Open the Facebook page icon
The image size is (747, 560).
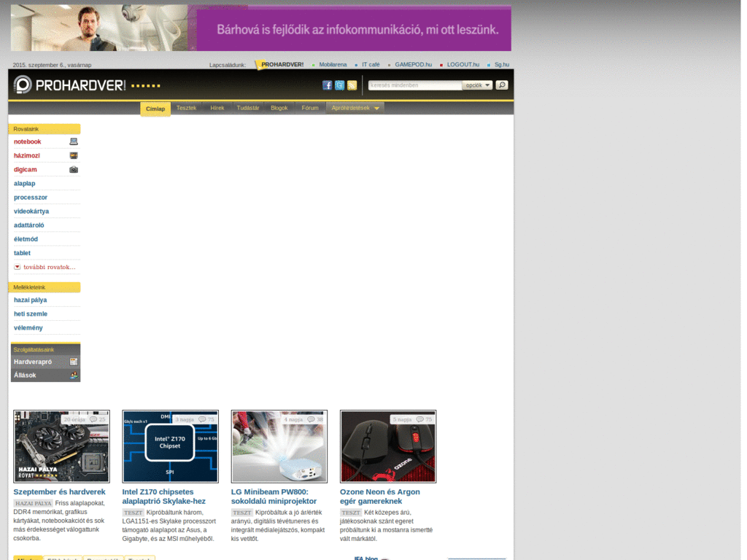pyautogui.click(x=328, y=85)
